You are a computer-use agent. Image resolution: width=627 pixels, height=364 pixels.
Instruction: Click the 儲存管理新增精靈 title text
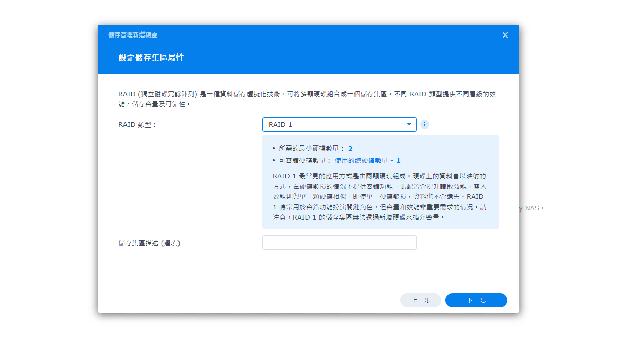(x=133, y=35)
